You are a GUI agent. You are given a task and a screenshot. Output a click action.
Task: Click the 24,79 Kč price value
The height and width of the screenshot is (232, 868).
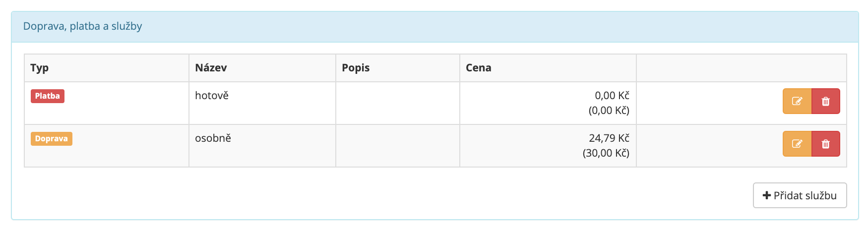pyautogui.click(x=609, y=138)
